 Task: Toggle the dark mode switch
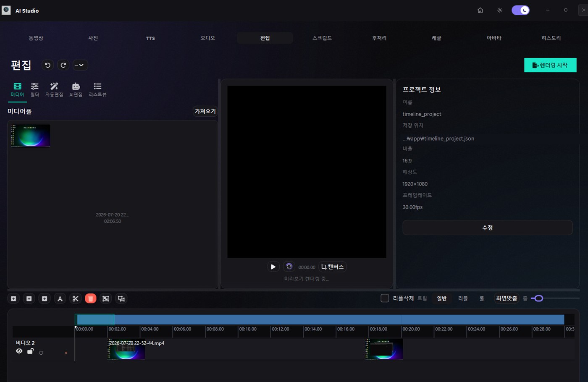pos(520,10)
